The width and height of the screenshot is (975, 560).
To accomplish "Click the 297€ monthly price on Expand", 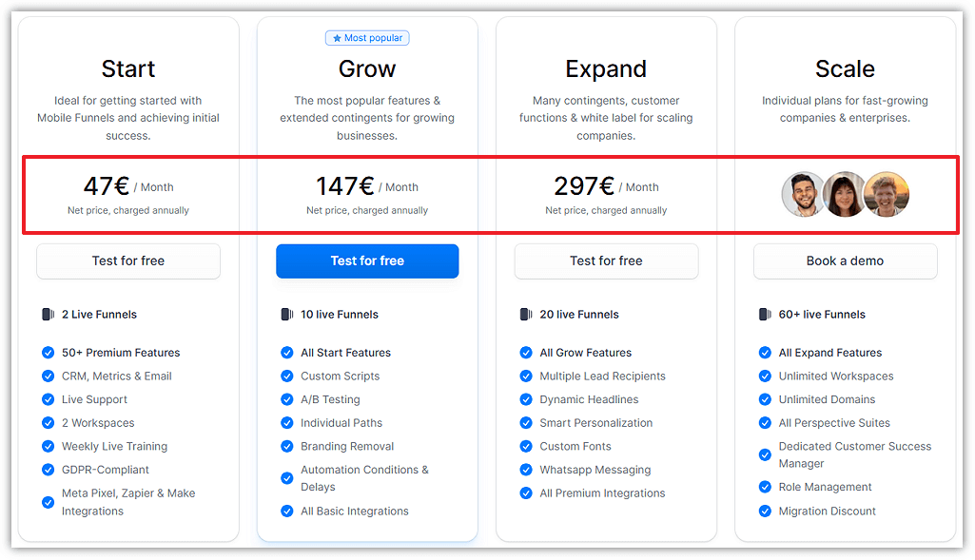I will 584,186.
